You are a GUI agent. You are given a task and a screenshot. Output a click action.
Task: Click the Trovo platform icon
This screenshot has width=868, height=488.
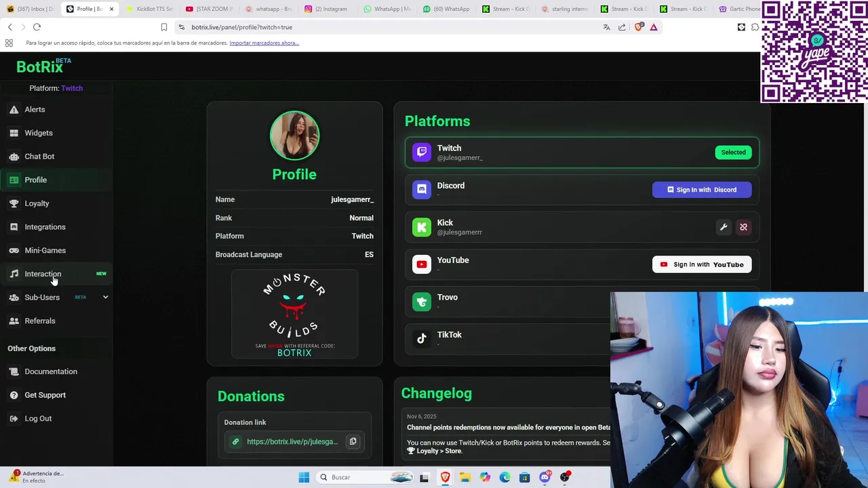pyautogui.click(x=422, y=302)
